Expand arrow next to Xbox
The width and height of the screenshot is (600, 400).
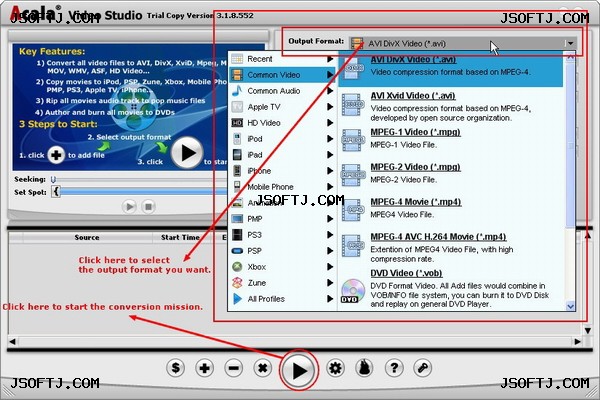click(330, 267)
